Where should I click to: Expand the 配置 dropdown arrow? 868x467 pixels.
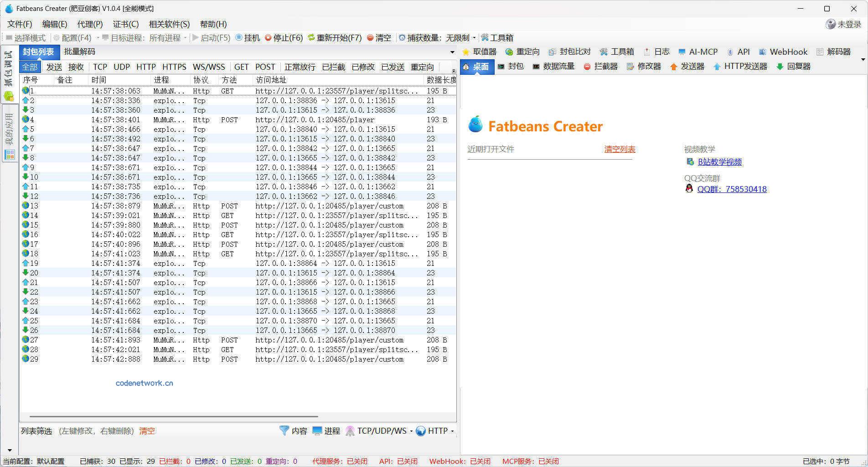pos(97,38)
